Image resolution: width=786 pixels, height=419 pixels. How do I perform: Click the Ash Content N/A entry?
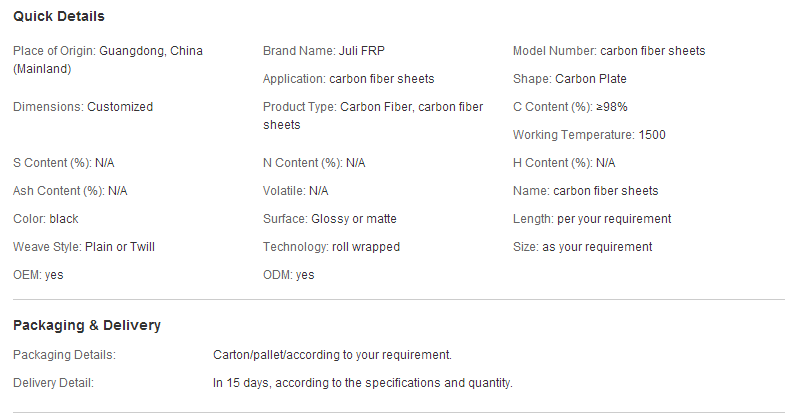click(70, 191)
